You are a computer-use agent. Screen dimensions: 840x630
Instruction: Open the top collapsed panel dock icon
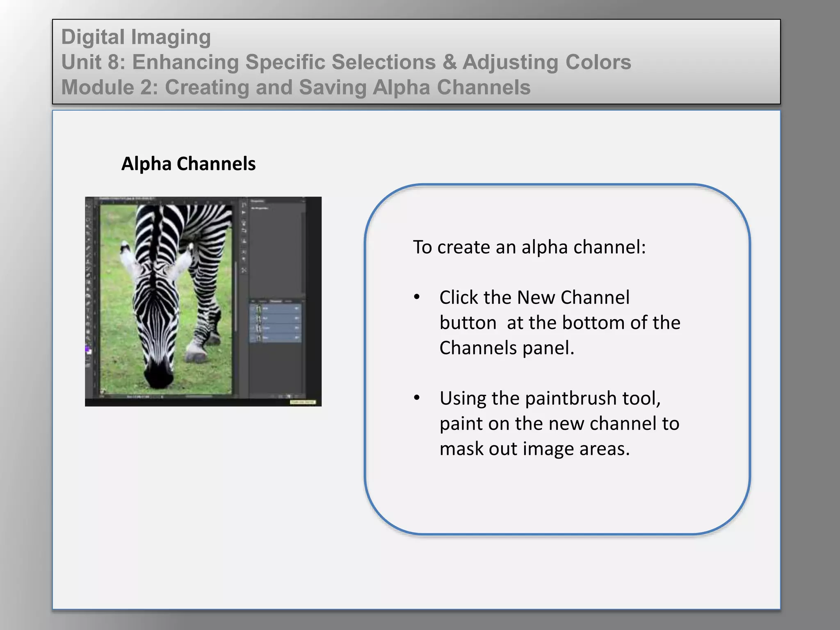244,205
